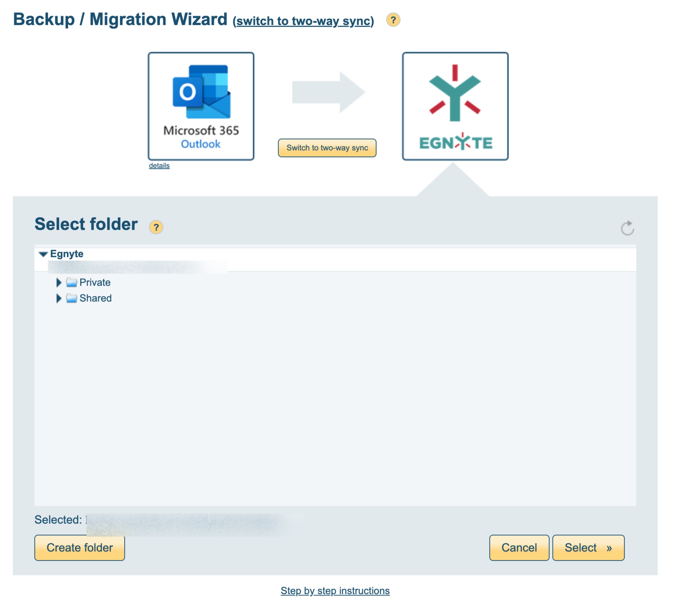Viewport: 700px width, 606px height.
Task: Expand the Shared folder
Action: coord(59,298)
